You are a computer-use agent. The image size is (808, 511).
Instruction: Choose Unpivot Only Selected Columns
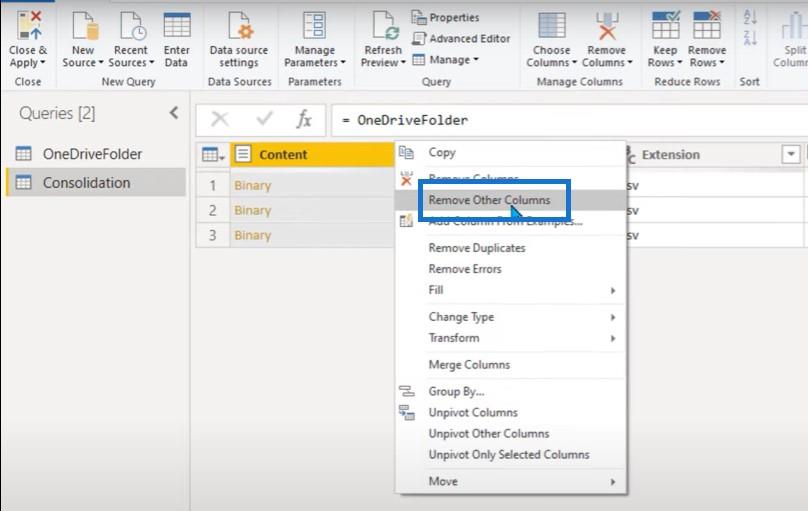(511, 455)
